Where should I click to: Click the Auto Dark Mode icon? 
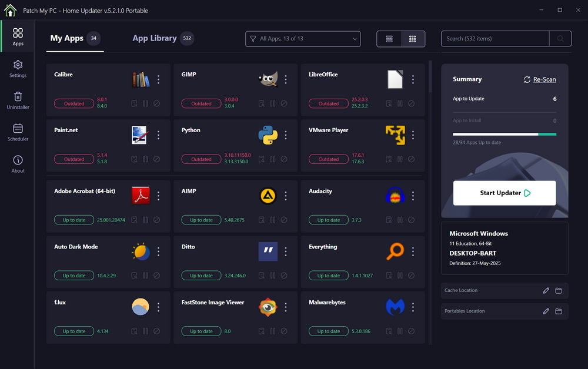pos(141,251)
